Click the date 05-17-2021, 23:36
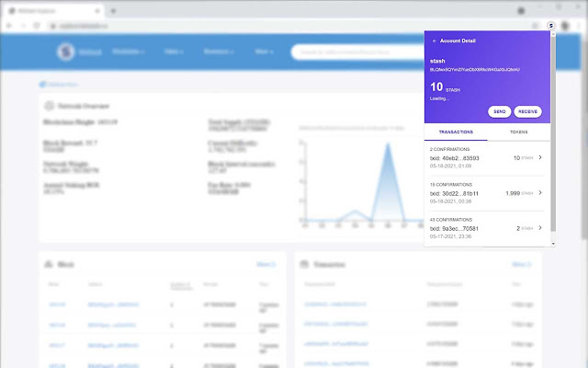This screenshot has width=588, height=368. pos(450,236)
